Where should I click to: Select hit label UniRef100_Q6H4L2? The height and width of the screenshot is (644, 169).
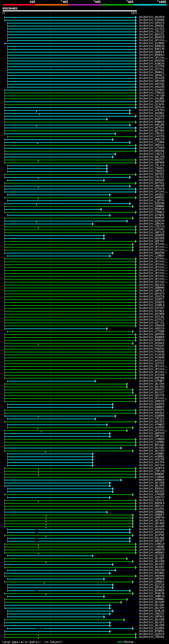152,75
